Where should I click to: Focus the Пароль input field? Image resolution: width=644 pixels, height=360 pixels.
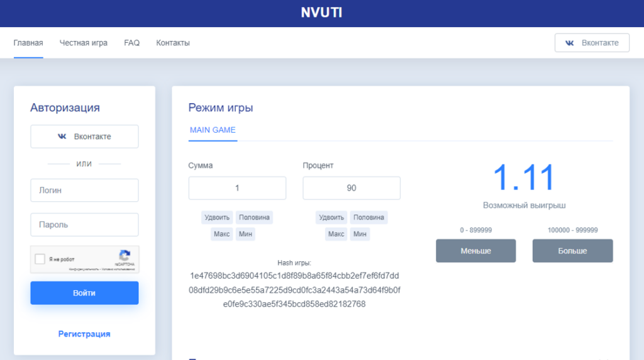point(85,225)
